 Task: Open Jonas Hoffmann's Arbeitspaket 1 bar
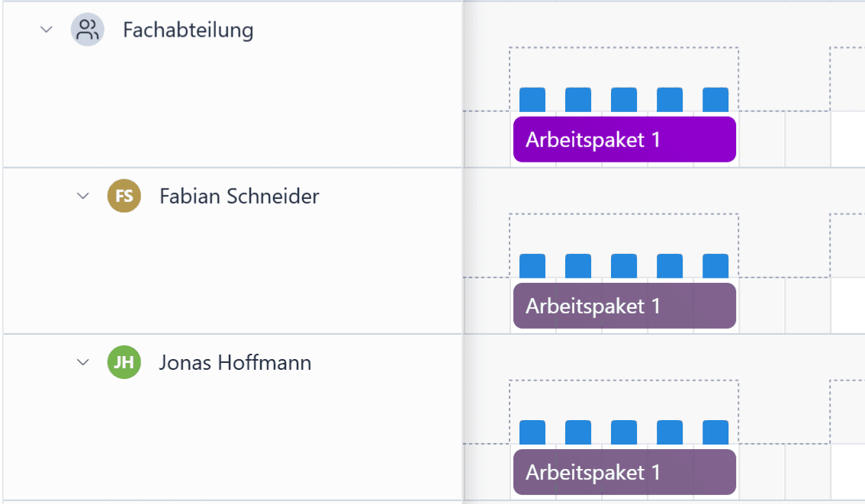pos(624,472)
